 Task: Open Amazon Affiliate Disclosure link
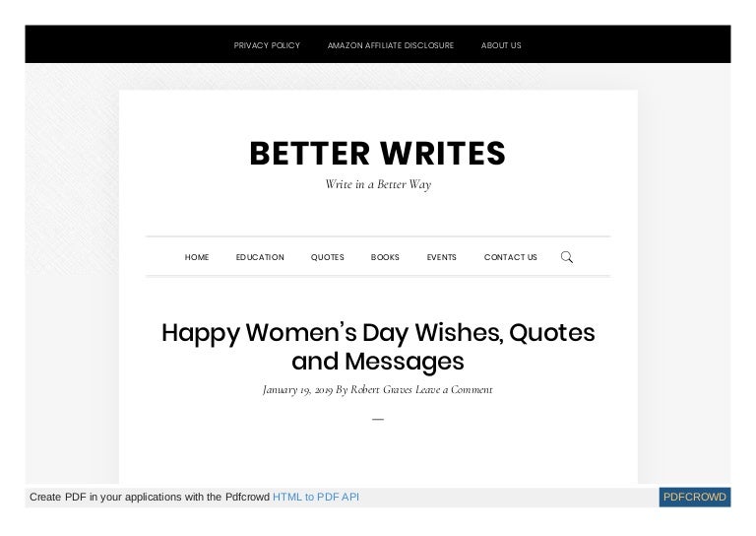(390, 45)
